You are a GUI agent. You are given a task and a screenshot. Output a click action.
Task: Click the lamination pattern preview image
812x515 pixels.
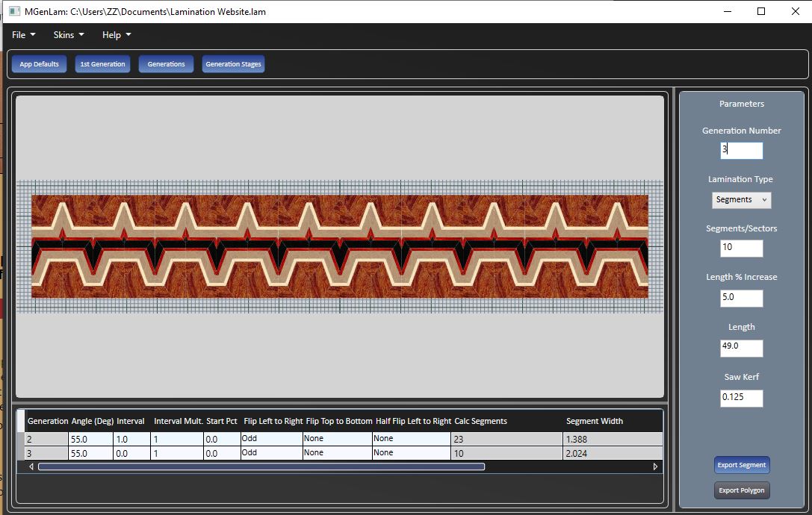[340, 246]
